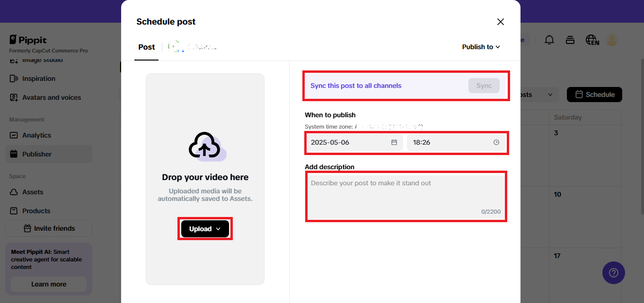Close the Schedule post dialog

(x=500, y=22)
